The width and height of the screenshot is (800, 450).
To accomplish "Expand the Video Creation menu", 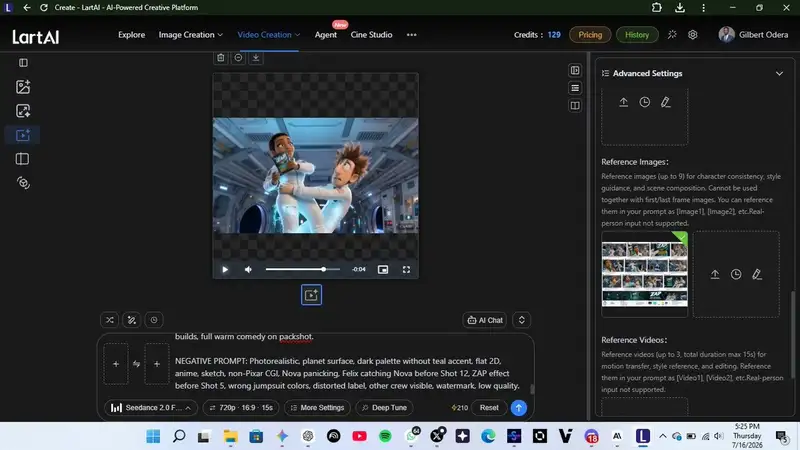I will coord(268,35).
